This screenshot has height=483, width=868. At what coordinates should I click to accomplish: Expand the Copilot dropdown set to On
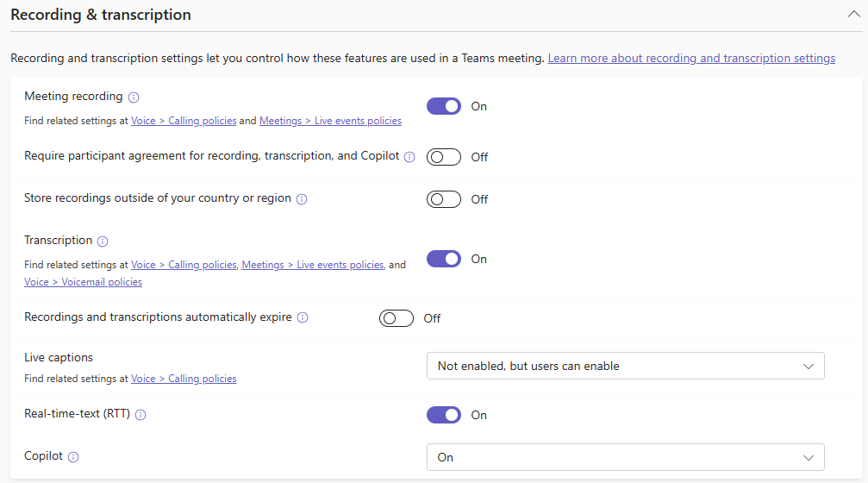[x=625, y=457]
